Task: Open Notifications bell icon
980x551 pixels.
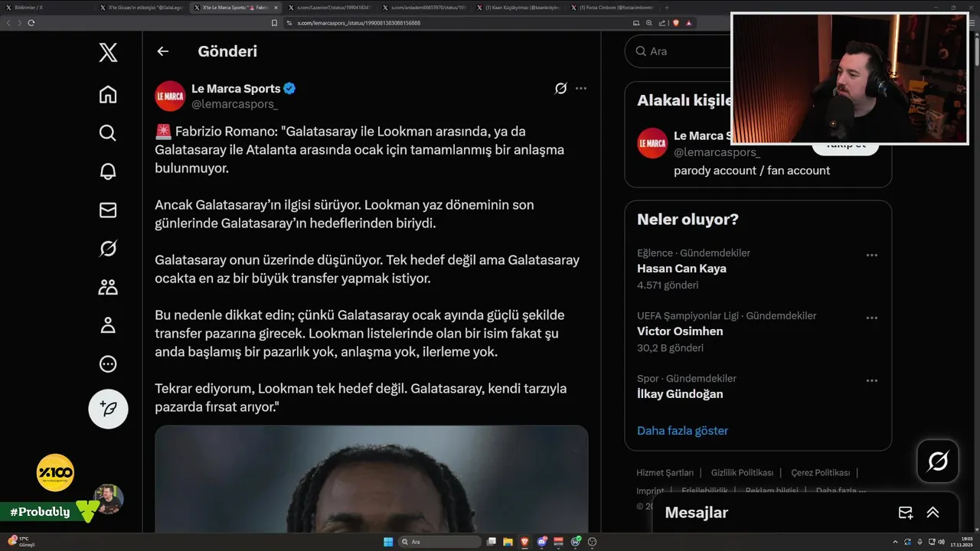Action: pyautogui.click(x=108, y=171)
